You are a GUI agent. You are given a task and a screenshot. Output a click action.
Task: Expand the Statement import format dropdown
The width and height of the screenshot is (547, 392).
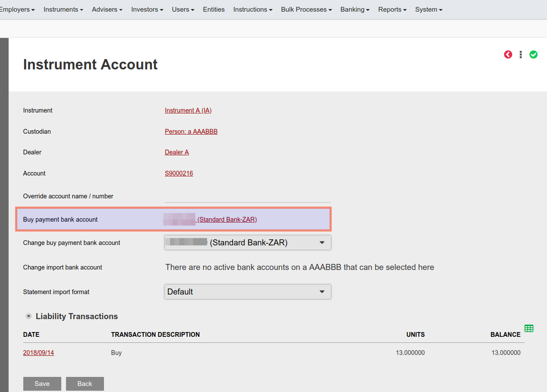[x=248, y=292]
